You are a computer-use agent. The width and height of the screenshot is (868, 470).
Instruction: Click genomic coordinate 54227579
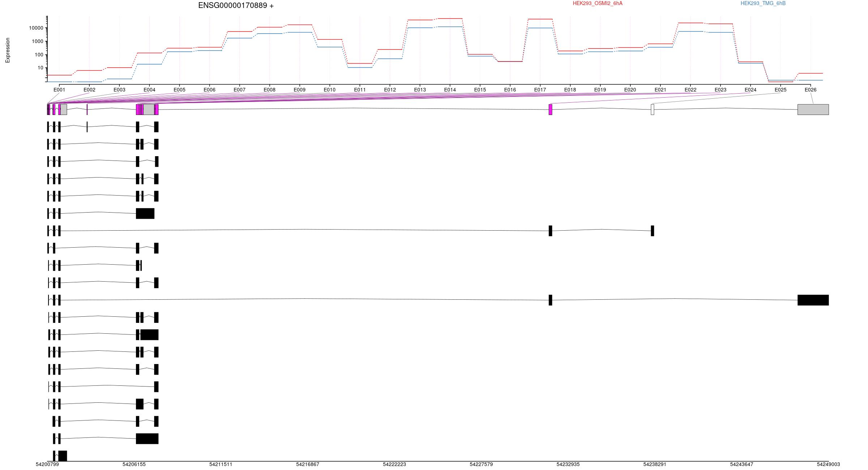(481, 464)
